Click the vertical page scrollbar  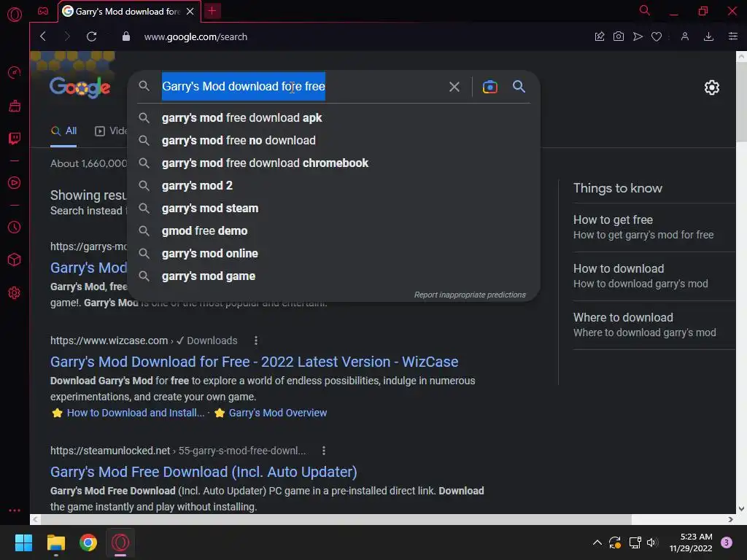coord(741,101)
